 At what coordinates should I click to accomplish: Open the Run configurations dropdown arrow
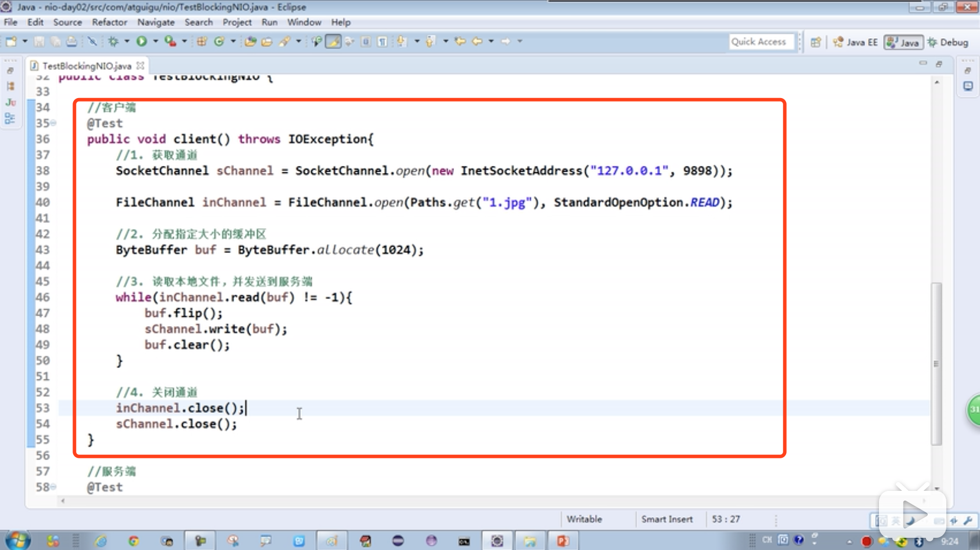[x=155, y=41]
